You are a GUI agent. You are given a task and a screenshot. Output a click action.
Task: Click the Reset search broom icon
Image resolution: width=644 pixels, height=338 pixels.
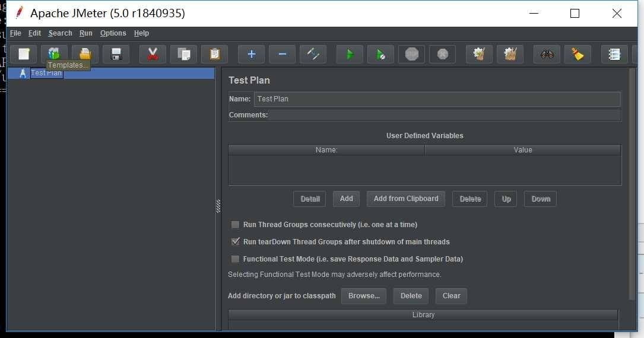point(578,54)
